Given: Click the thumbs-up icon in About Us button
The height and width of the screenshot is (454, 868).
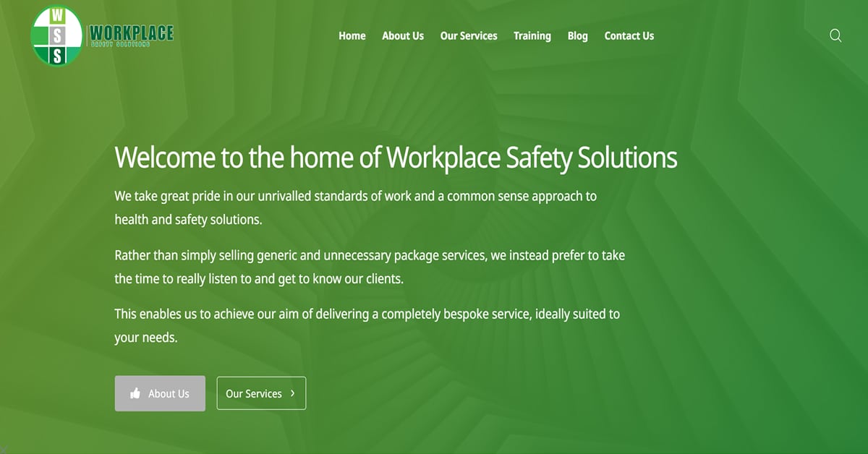Looking at the screenshot, I should 135,394.
